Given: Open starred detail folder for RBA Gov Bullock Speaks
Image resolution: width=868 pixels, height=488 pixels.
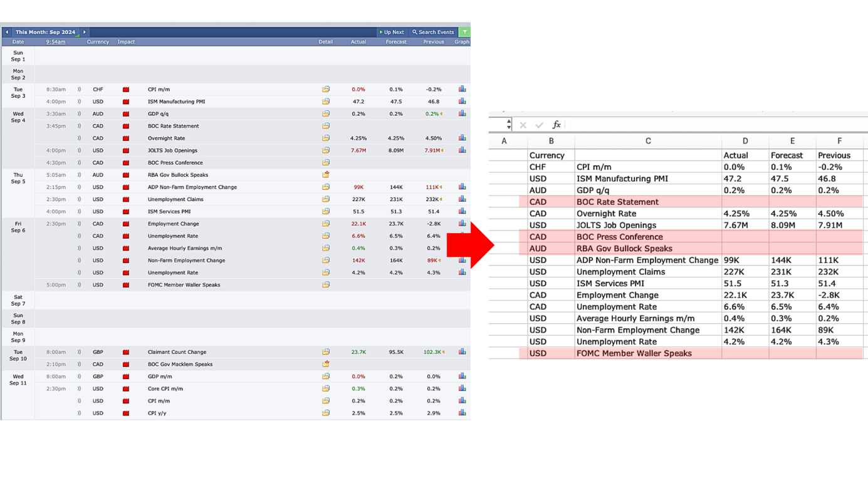Looking at the screenshot, I should [x=326, y=175].
